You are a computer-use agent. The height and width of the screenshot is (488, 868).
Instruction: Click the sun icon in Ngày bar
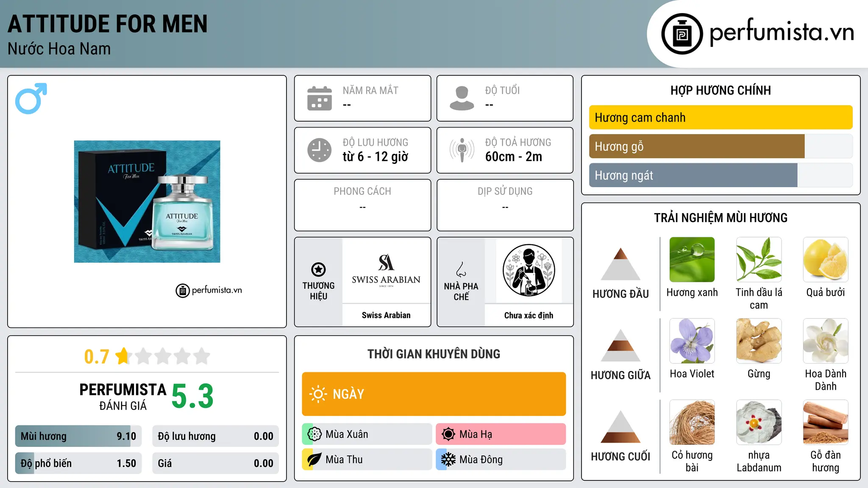[318, 394]
